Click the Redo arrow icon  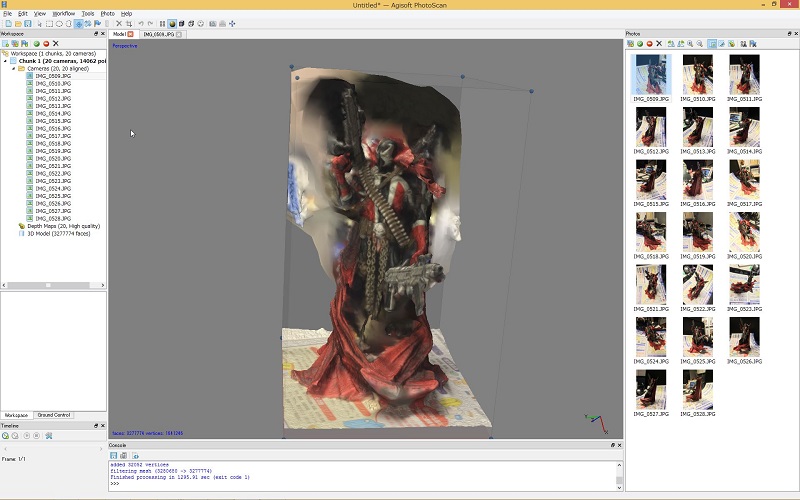[x=150, y=23]
